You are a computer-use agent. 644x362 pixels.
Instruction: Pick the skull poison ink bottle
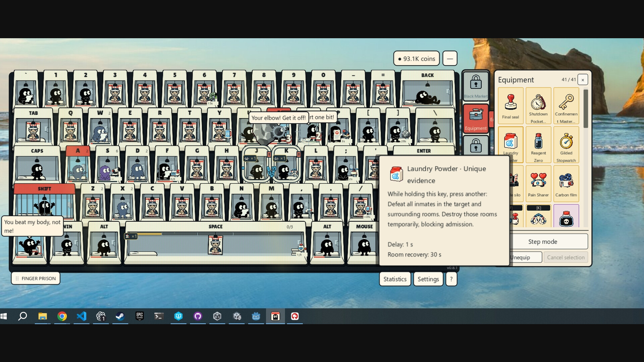[x=566, y=216]
